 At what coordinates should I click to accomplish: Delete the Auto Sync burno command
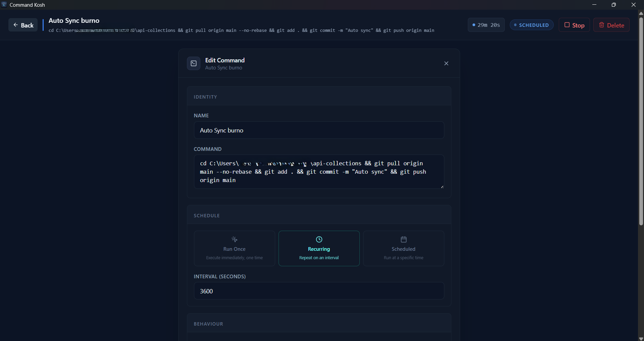tap(611, 25)
